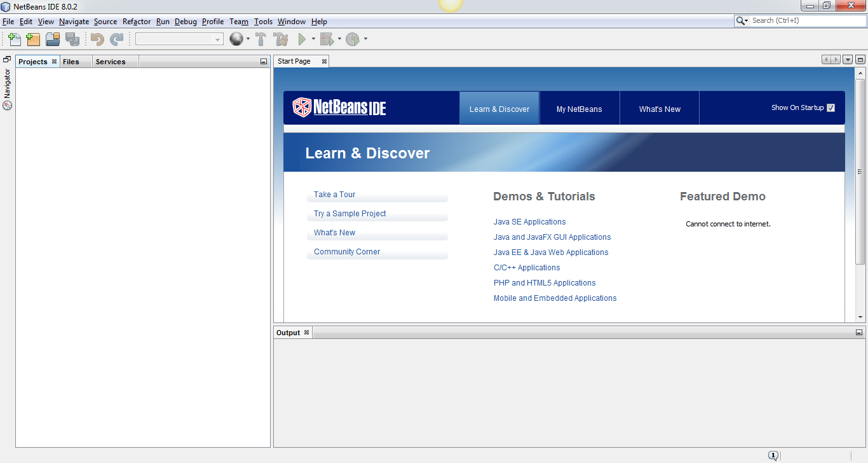Select the My NetBeans tab
This screenshot has width=868, height=463.
pyautogui.click(x=580, y=109)
